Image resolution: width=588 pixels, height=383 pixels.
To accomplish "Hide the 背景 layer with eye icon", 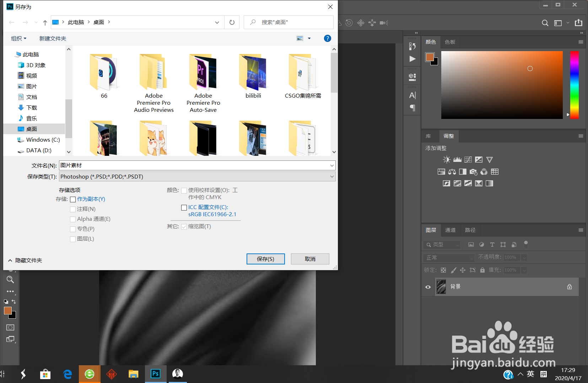I will (428, 287).
